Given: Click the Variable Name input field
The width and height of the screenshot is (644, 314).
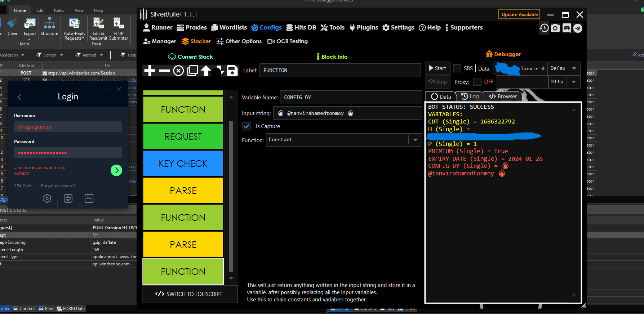Looking at the screenshot, I should coord(351,97).
